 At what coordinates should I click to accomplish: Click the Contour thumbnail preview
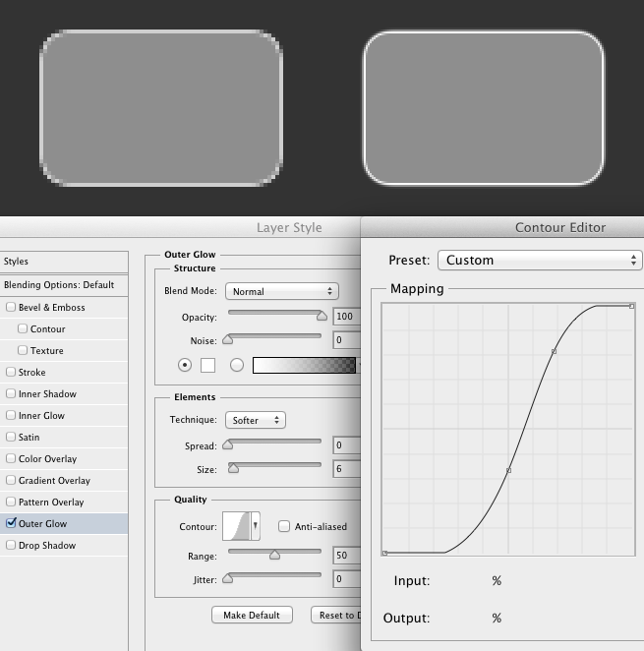pos(236,526)
